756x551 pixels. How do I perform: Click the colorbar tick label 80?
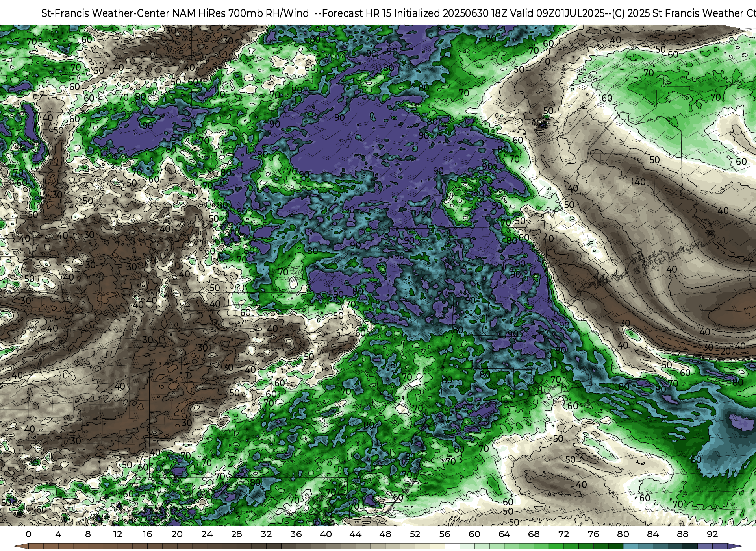click(623, 534)
